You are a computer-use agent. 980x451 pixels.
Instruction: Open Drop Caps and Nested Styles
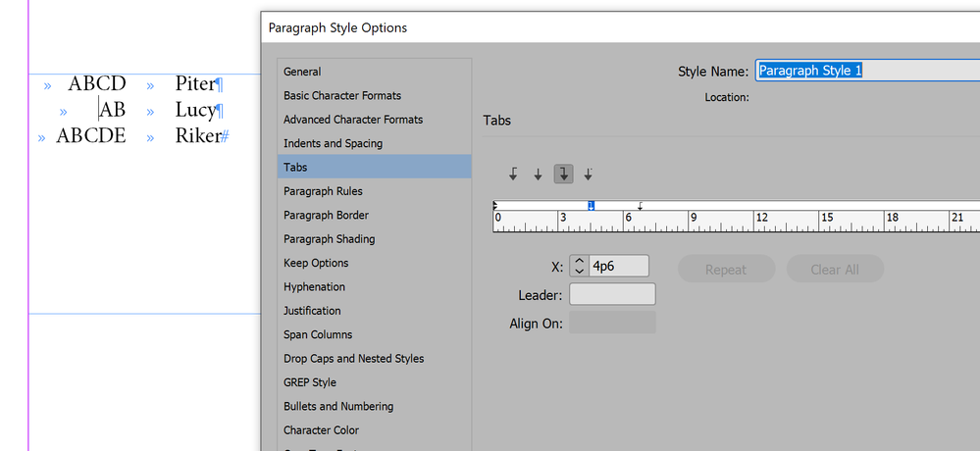[354, 359]
